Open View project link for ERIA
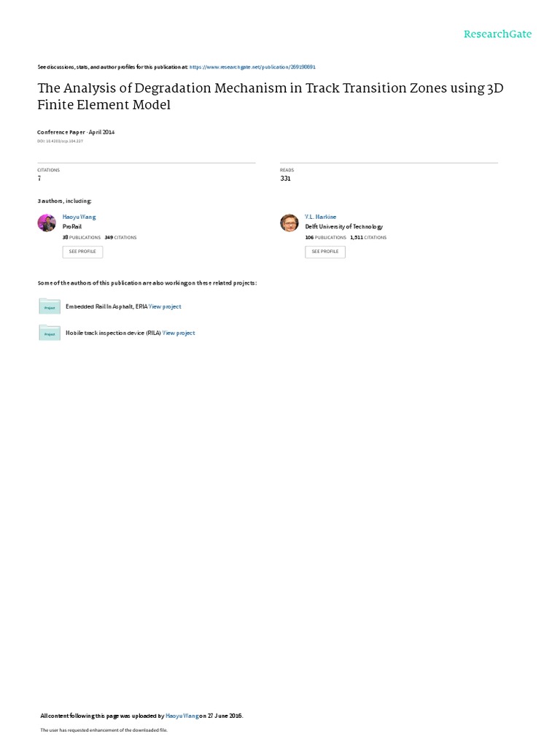Image resolution: width=560 pixels, height=747 pixels. tap(165, 307)
